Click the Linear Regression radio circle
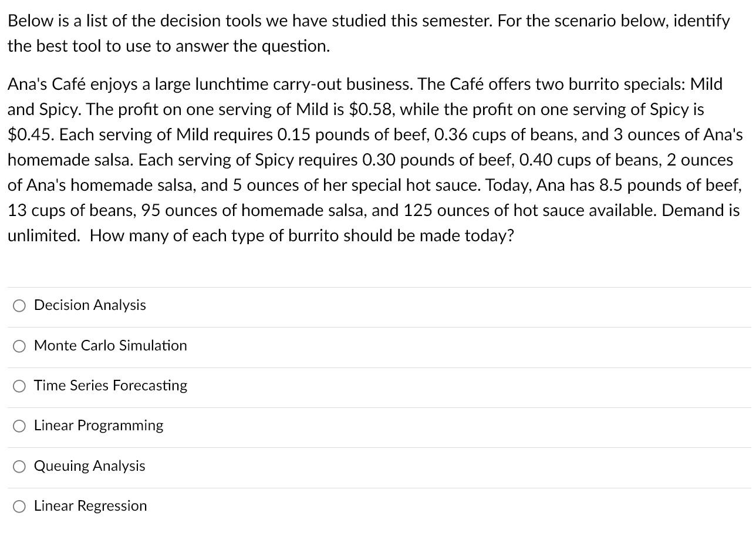Viewport: 756px width, 533px height. click(x=19, y=506)
